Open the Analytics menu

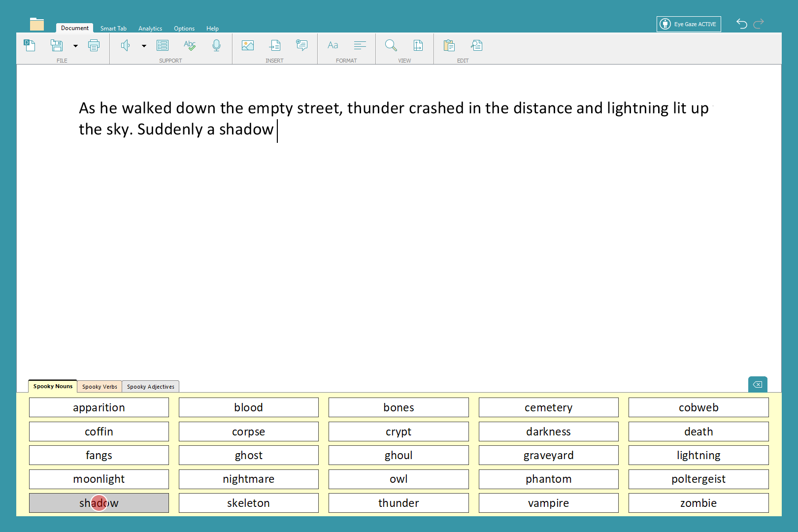[x=150, y=29]
